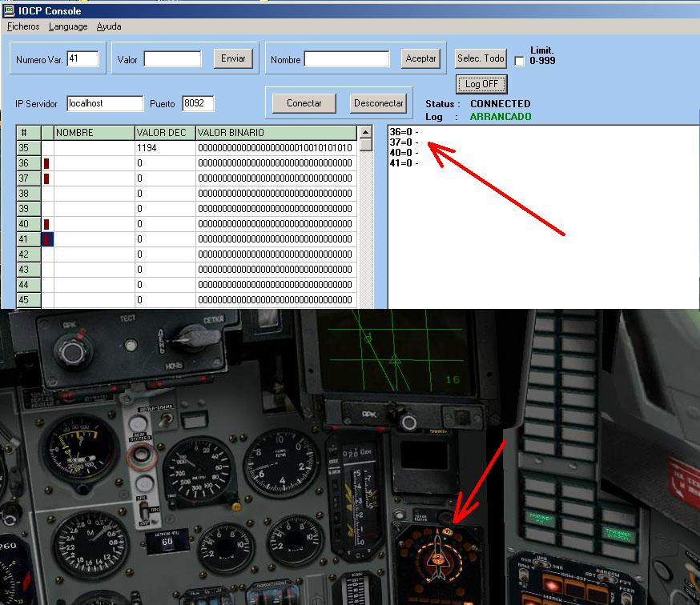The height and width of the screenshot is (605, 700).
Task: Select row number 44
Action: click(29, 285)
